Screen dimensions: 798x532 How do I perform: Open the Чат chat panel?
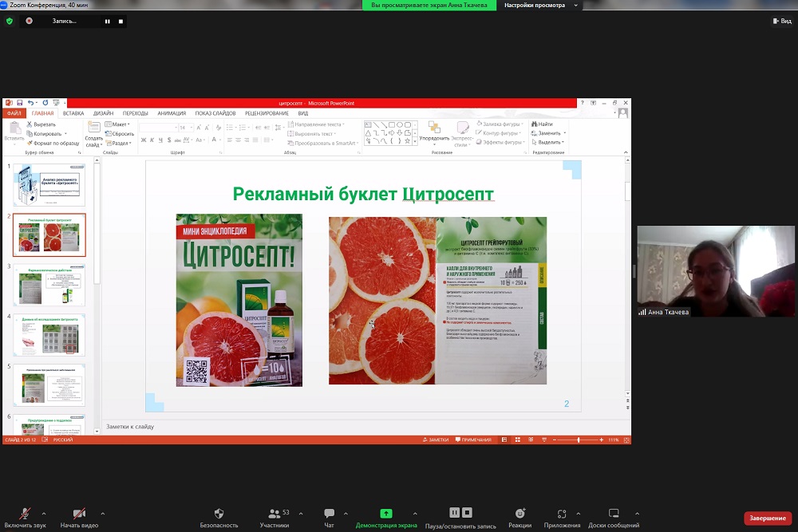click(x=329, y=514)
